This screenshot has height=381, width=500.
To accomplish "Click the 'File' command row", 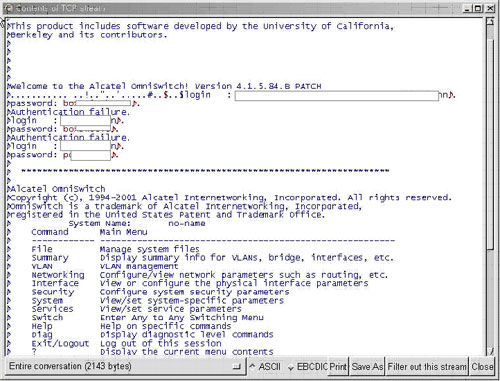I will [115, 249].
